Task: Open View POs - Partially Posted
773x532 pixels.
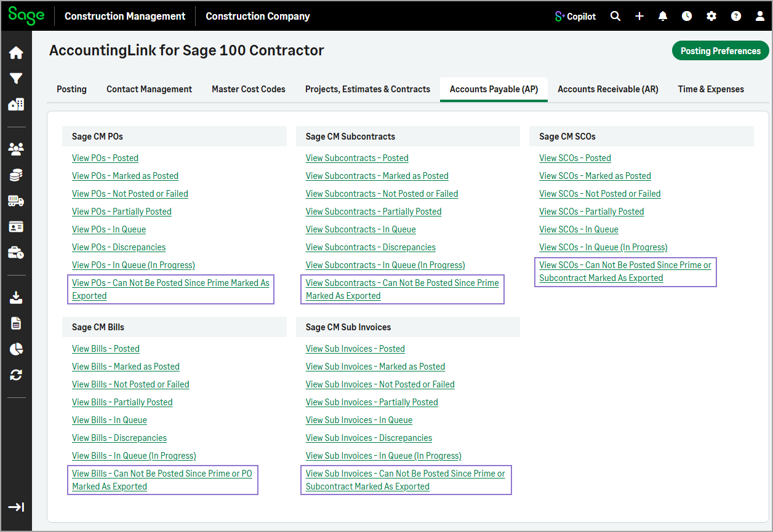Action: pyautogui.click(x=122, y=212)
